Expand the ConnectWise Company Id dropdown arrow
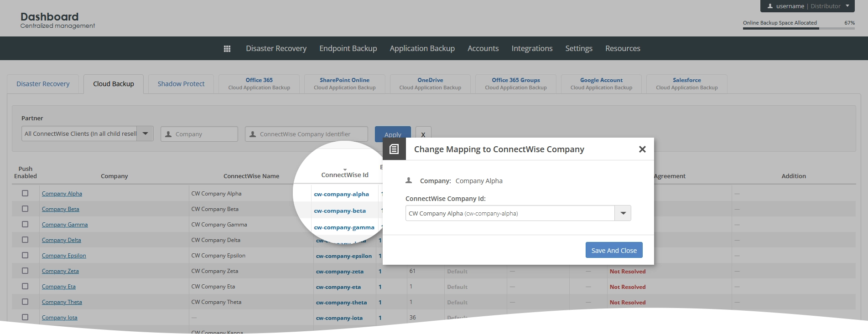Screen dimensions: 868x334 623,213
